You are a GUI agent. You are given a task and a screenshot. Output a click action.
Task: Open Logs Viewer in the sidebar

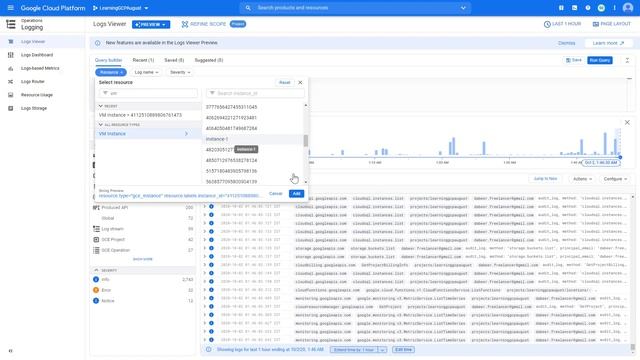tap(33, 42)
